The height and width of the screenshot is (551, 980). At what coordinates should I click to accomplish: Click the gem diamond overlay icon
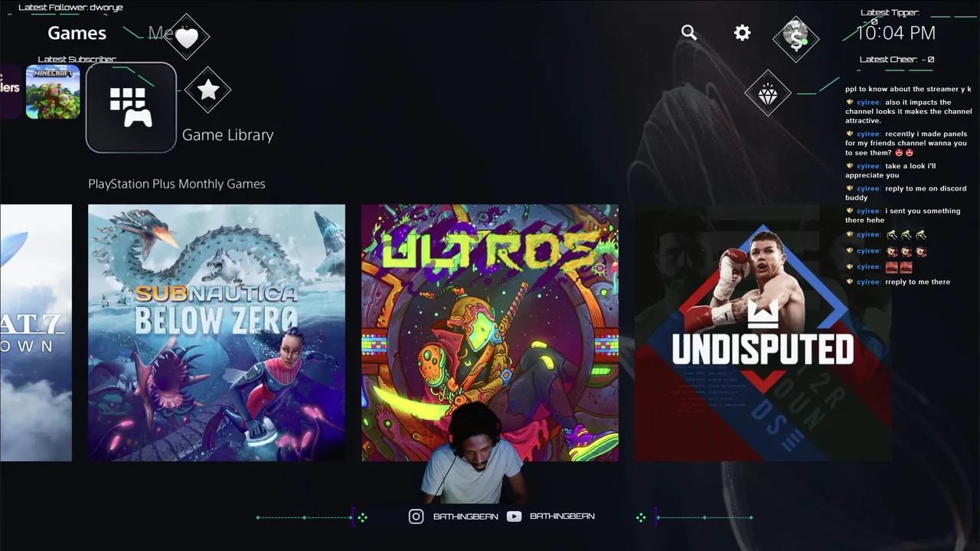[768, 93]
